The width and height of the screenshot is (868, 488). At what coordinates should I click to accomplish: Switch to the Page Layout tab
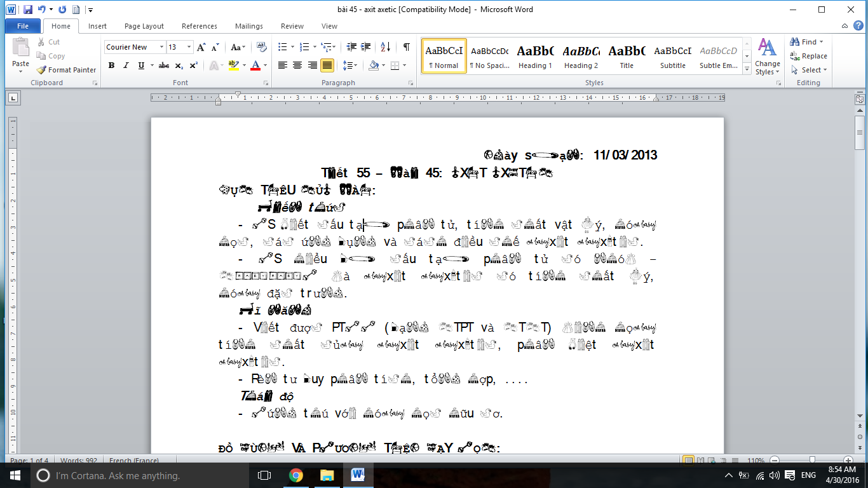point(144,26)
